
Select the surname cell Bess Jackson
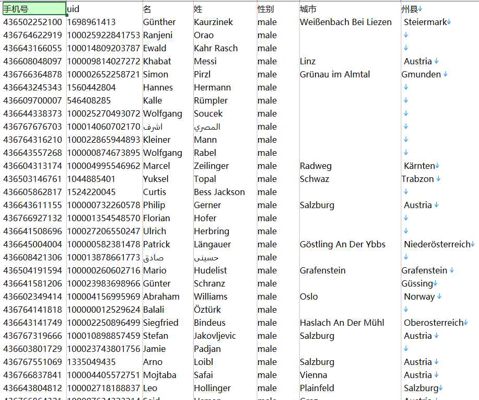(219, 192)
